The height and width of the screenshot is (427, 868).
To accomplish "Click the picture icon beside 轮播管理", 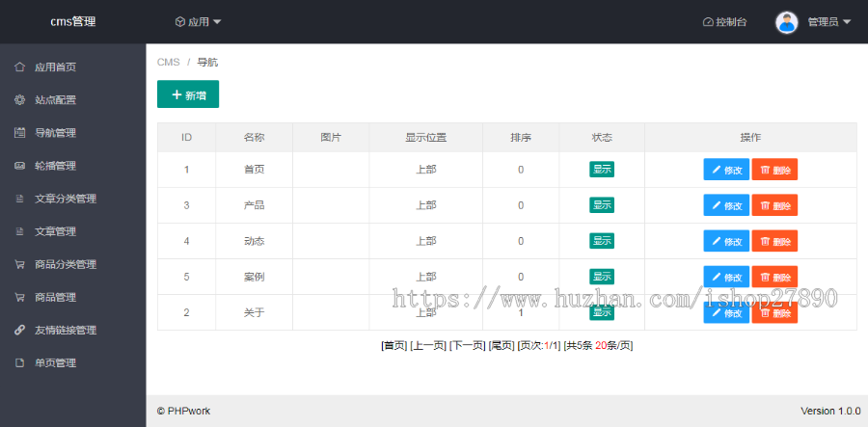I will 20,166.
